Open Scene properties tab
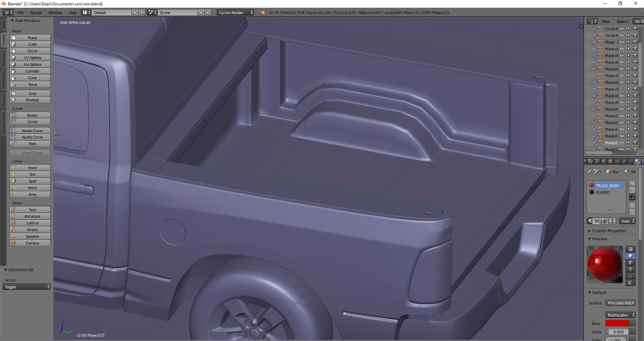The image size is (644, 341). click(x=597, y=161)
